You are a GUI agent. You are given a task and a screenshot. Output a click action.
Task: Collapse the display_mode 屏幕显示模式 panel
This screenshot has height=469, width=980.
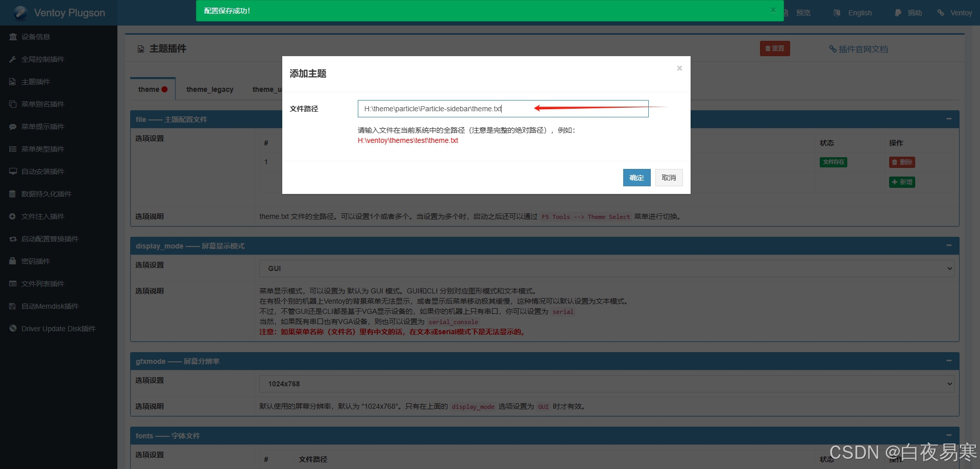point(949,245)
